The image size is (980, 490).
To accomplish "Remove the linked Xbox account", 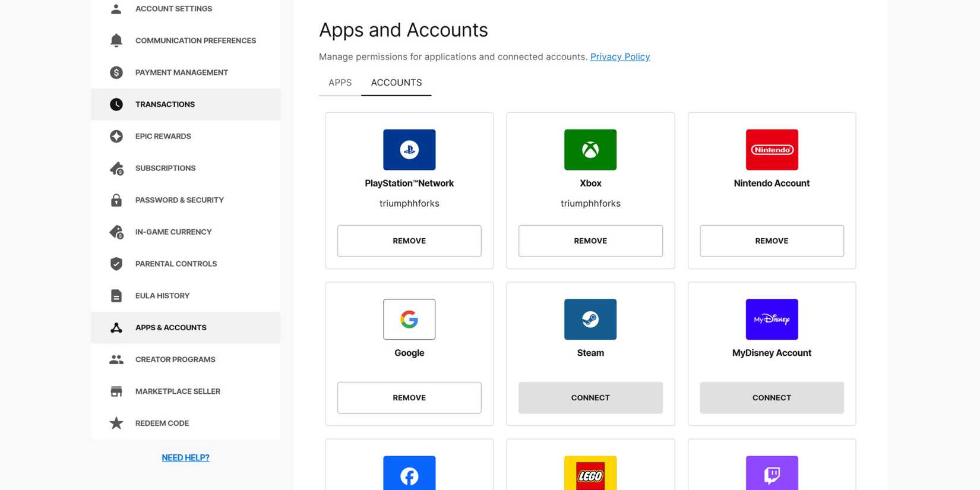I will (590, 241).
